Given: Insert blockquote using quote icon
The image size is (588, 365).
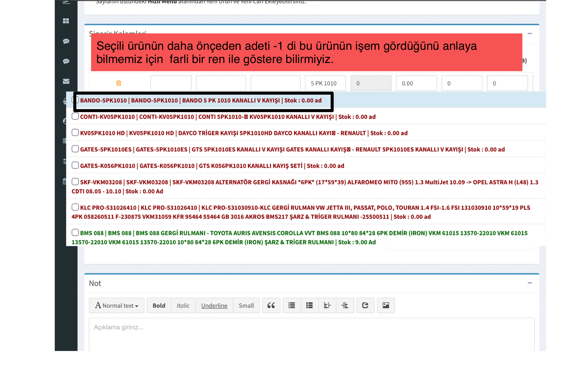Looking at the screenshot, I should (271, 305).
